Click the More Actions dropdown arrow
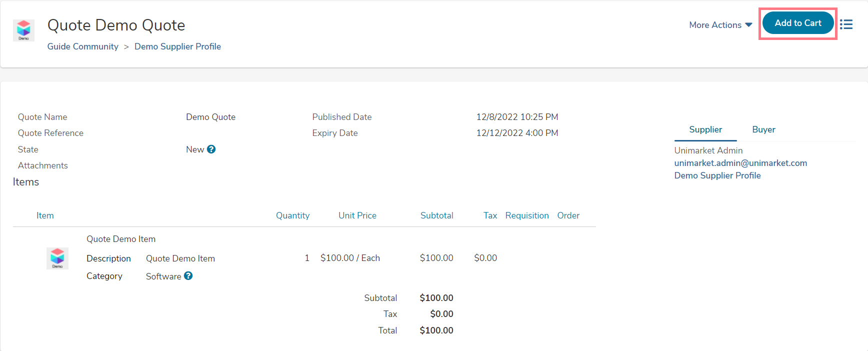 [748, 25]
